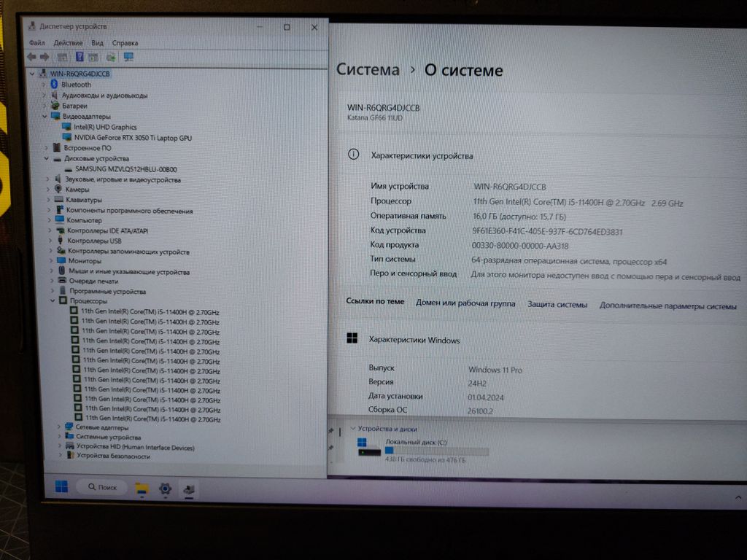This screenshot has height=560, width=747.
Task: Open the Действие menu
Action: tap(68, 43)
